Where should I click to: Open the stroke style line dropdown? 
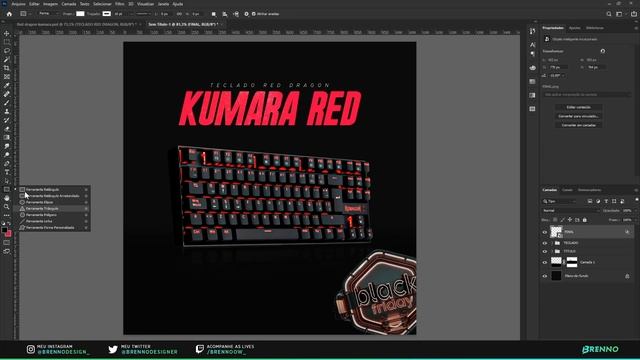pyautogui.click(x=144, y=14)
